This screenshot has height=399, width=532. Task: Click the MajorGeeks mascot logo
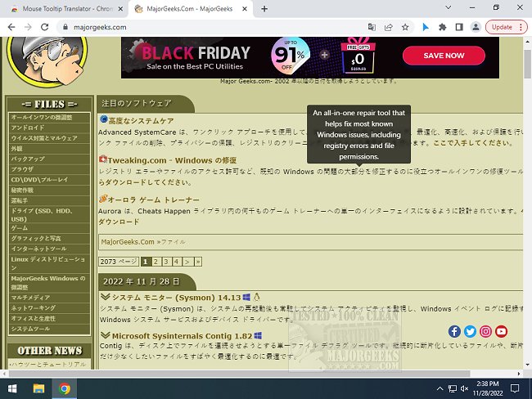coord(47,61)
